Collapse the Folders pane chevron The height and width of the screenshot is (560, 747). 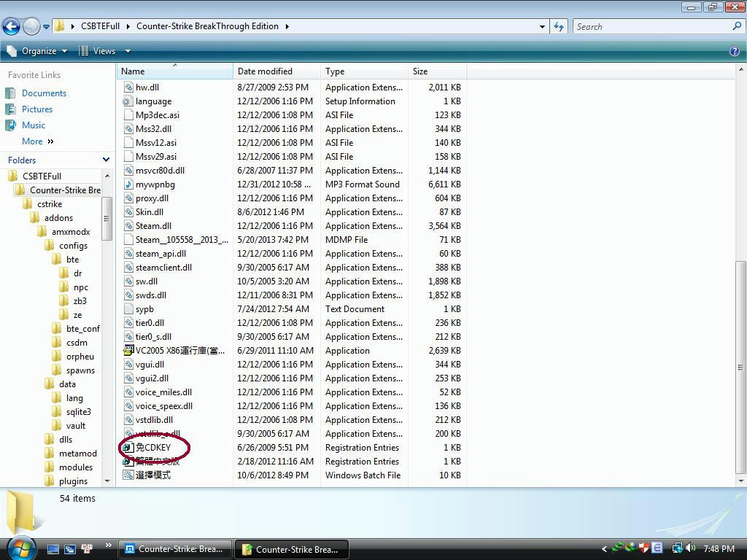pos(106,160)
